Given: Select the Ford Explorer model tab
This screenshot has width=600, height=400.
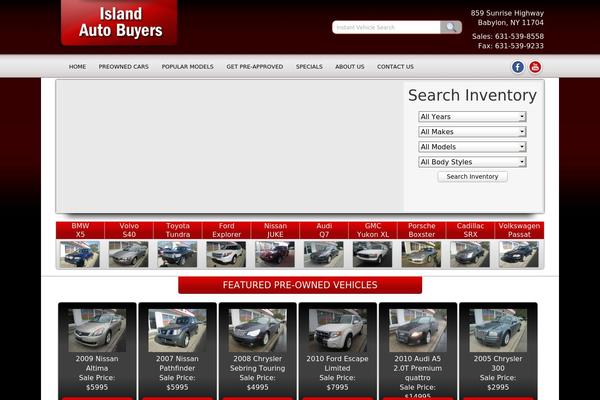Looking at the screenshot, I should (227, 230).
